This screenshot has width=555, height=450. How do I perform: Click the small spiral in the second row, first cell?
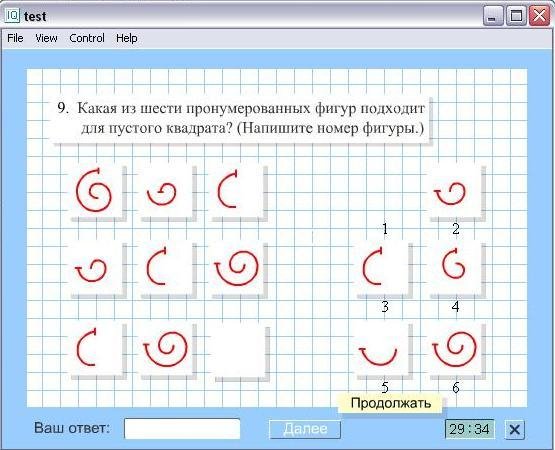coord(96,269)
